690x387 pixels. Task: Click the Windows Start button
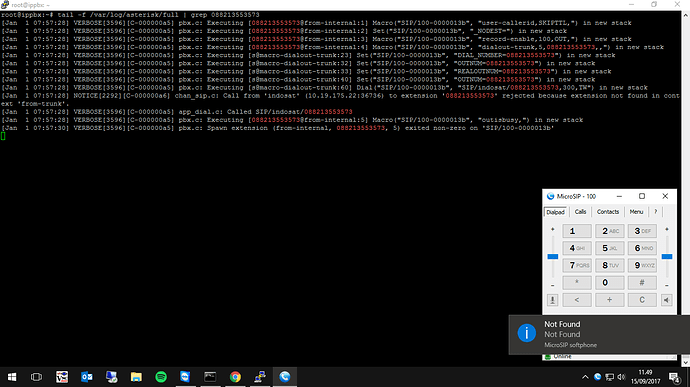point(12,377)
